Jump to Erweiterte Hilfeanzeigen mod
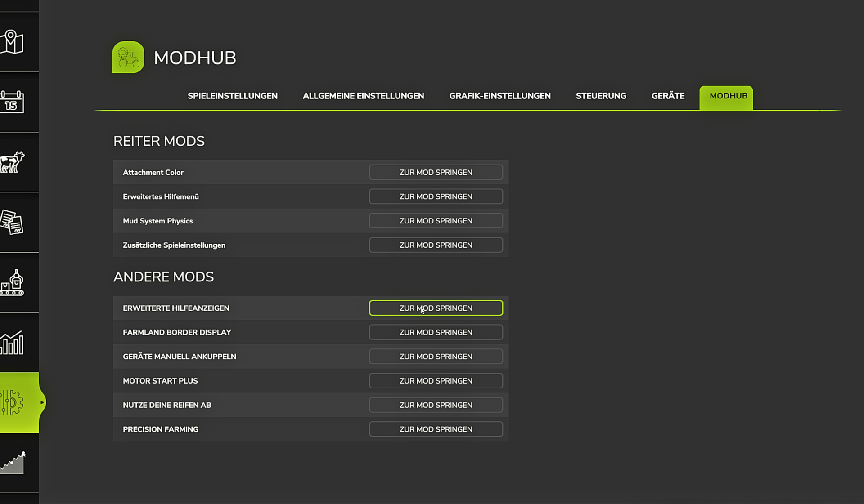864x504 pixels. coord(436,308)
